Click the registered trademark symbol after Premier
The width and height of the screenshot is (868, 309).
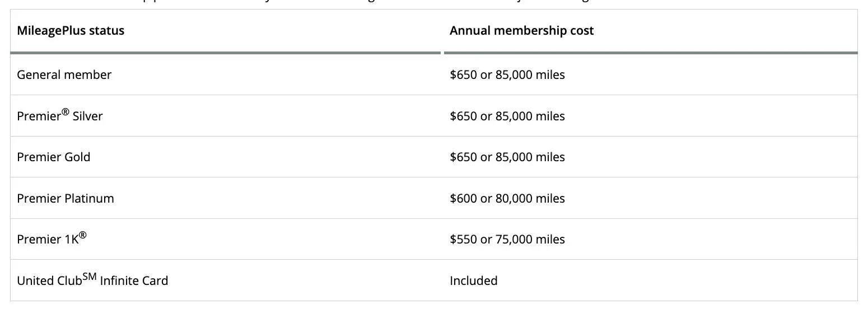click(x=65, y=112)
